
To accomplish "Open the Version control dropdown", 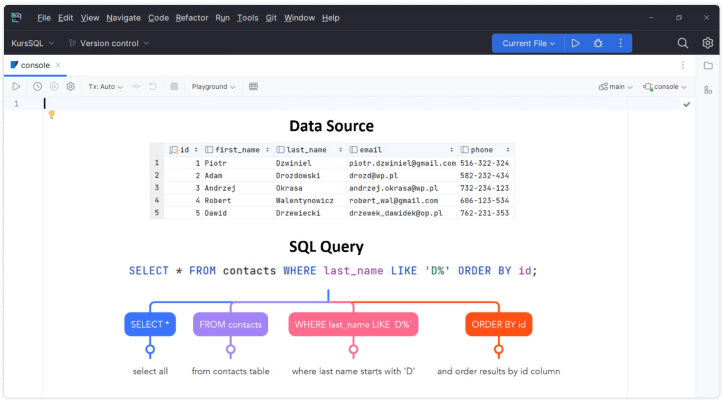I will click(x=108, y=43).
